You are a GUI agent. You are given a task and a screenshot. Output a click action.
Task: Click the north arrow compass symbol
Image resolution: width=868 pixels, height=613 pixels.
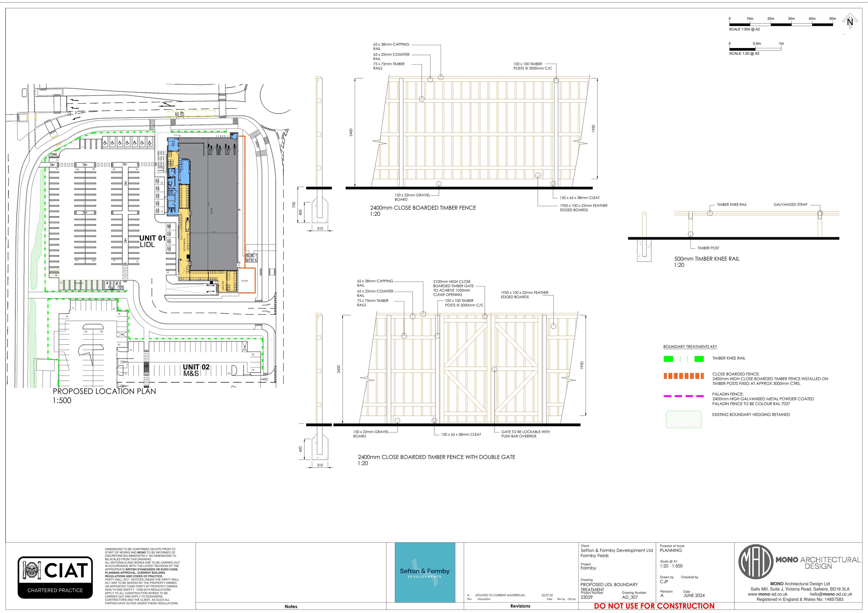tap(850, 21)
